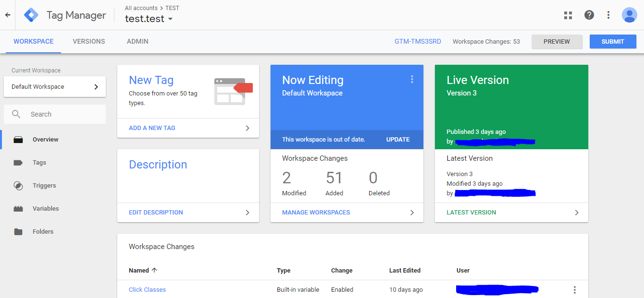The height and width of the screenshot is (298, 644).
Task: Click the Built-in variable type cell
Action: tap(298, 290)
